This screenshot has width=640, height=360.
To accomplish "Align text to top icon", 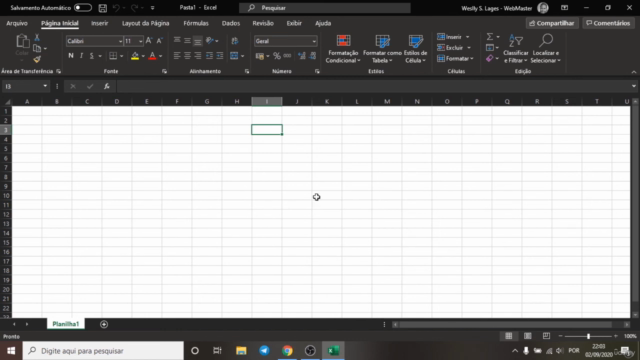I will click(x=177, y=41).
